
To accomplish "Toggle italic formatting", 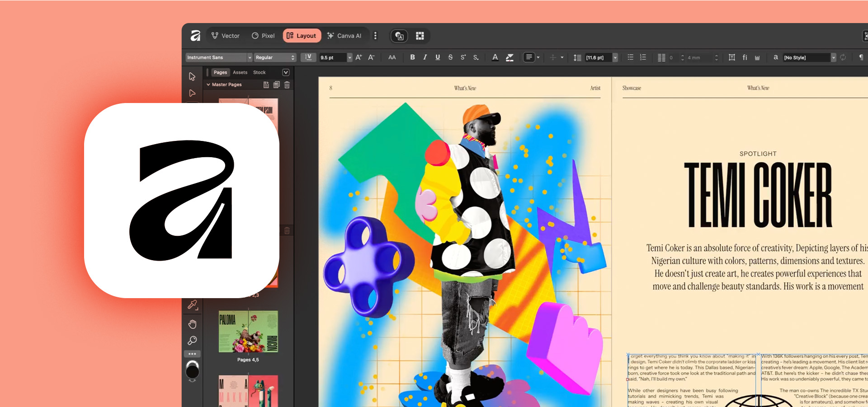I will 425,57.
